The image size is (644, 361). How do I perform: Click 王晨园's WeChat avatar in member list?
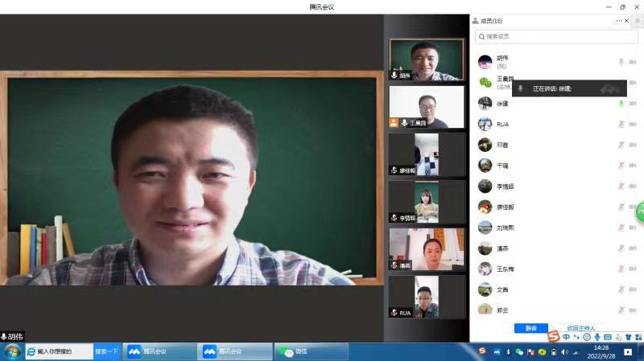click(485, 83)
